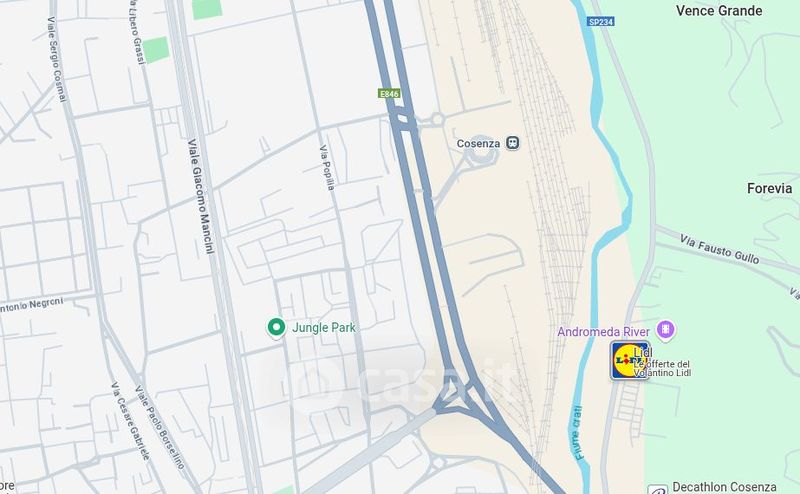This screenshot has height=494, width=800.
Task: Click the Cosenza station name label
Action: tap(478, 144)
